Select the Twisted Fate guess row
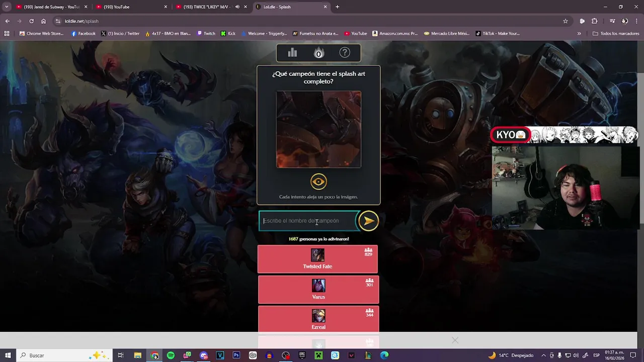Viewport: 644px width, 362px height. [318, 259]
